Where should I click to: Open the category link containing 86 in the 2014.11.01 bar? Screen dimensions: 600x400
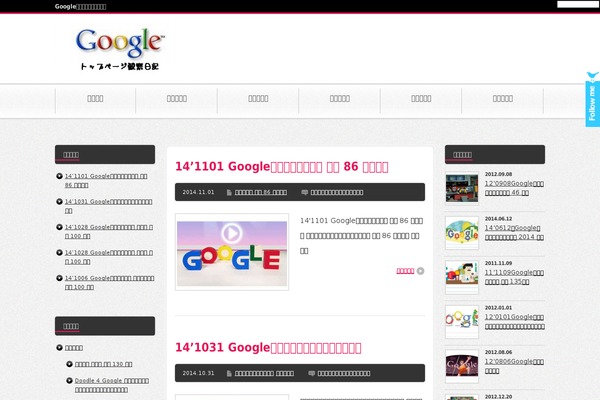click(261, 192)
